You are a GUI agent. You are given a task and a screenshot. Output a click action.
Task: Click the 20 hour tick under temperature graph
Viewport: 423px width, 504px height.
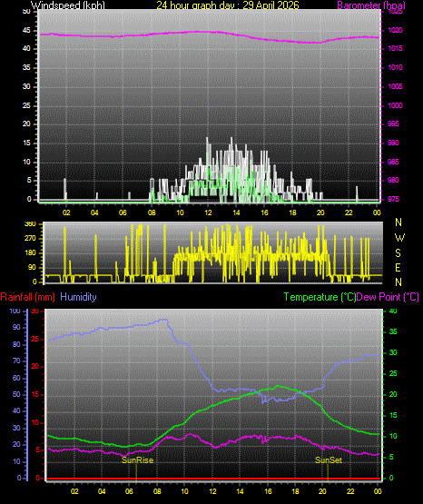tap(322, 491)
